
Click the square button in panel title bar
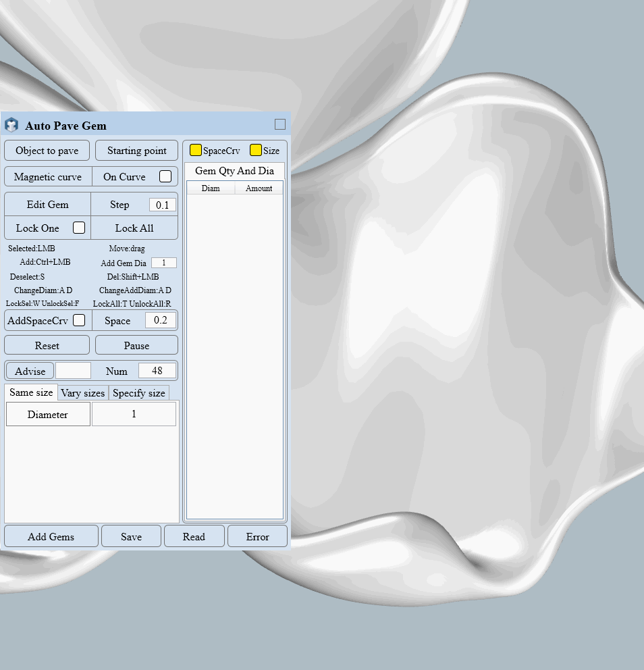pos(280,124)
